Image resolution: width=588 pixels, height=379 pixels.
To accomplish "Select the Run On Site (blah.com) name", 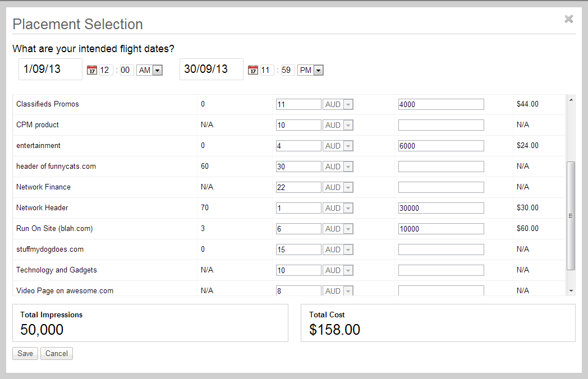I will (54, 229).
